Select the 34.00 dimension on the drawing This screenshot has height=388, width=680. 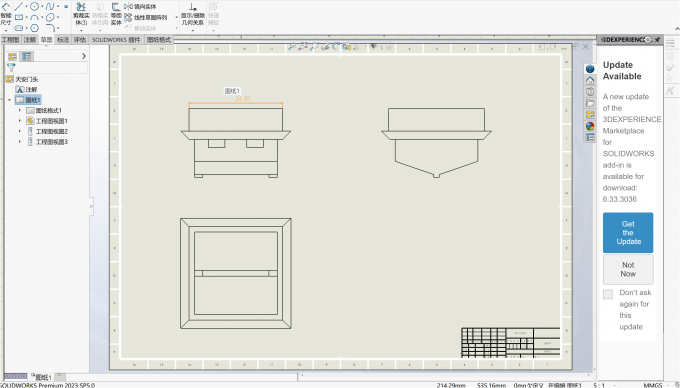point(243,99)
